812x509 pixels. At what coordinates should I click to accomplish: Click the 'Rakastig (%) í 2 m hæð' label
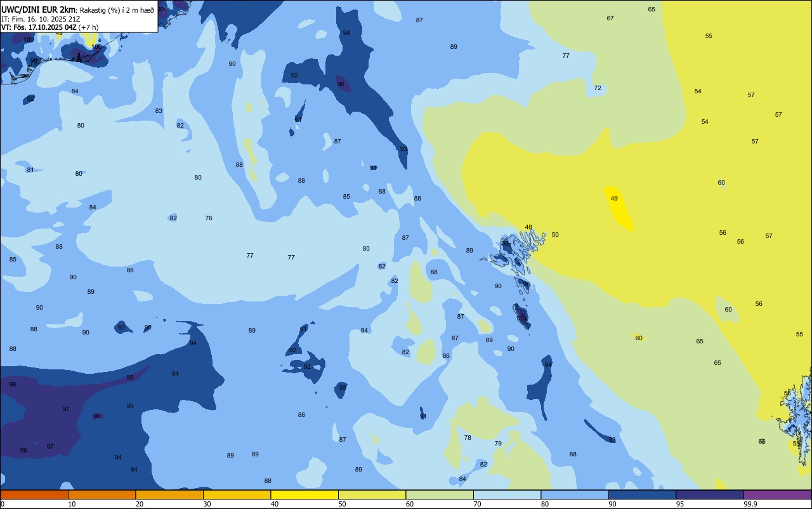click(x=117, y=10)
